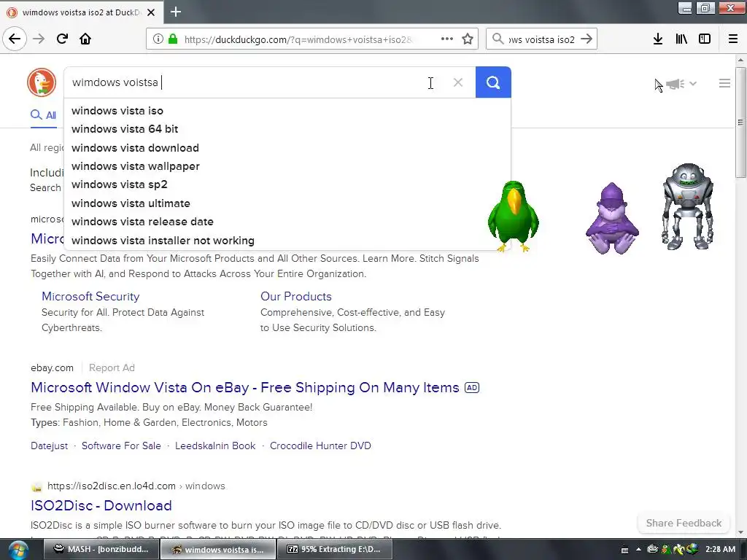Screen dimensions: 747x560
Task: Expand the megaphone dropdown chevron
Action: click(693, 83)
